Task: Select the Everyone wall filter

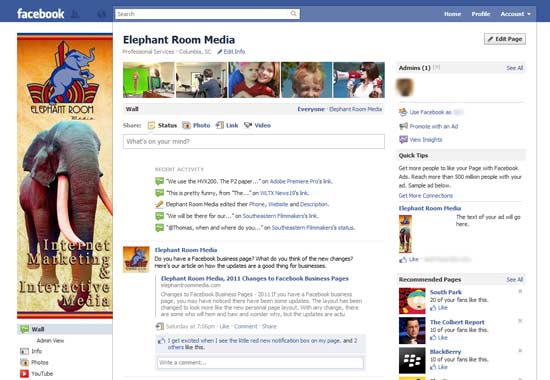Action: click(311, 109)
